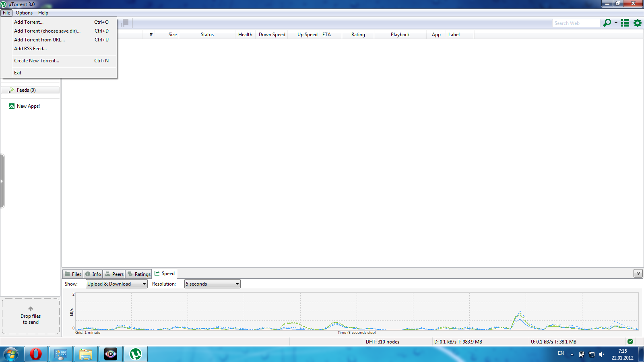This screenshot has height=362, width=644.
Task: Click the speed graph area
Action: [357, 311]
